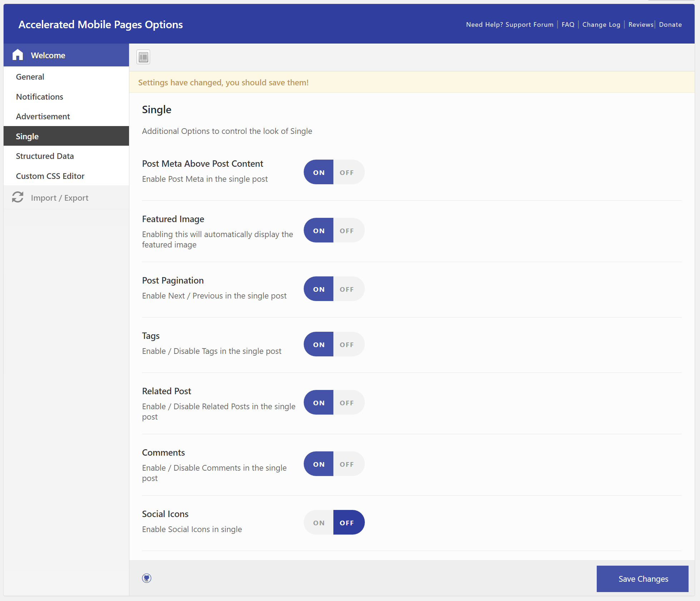Disable the Comments toggle
Screen dimensions: 700x601
pos(347,464)
